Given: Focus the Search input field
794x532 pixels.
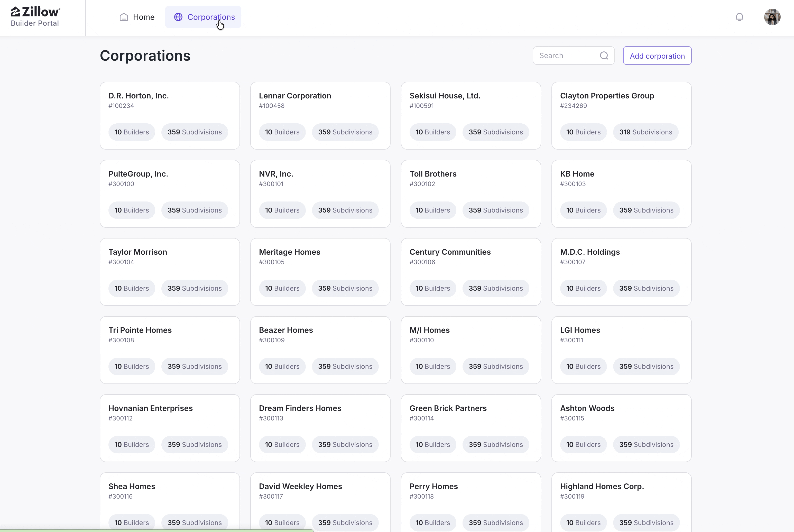Looking at the screenshot, I should pos(574,56).
